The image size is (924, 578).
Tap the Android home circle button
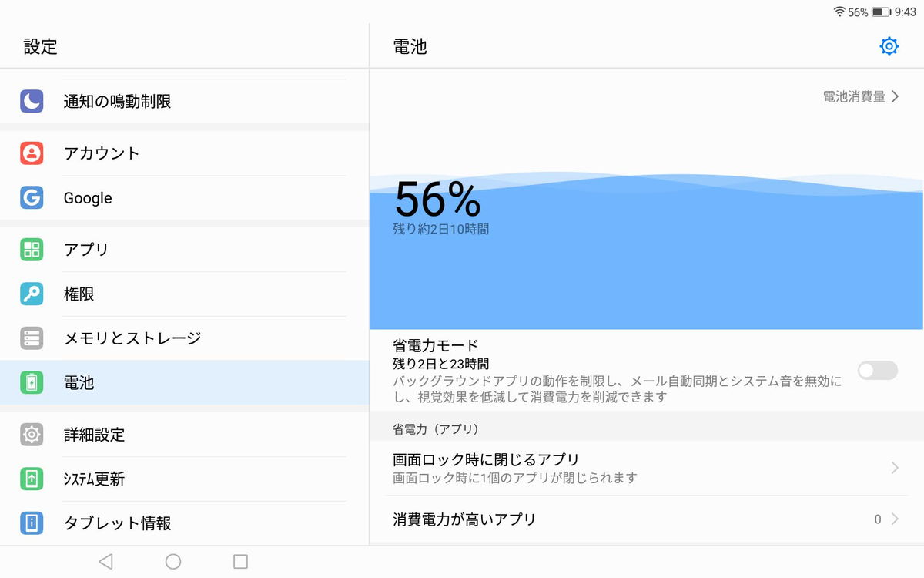(173, 562)
